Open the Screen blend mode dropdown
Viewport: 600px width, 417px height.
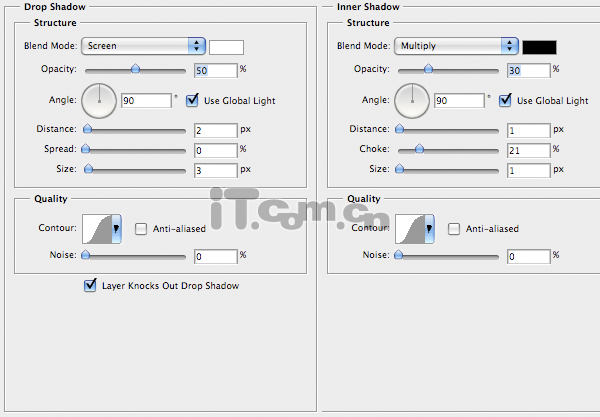(x=144, y=46)
